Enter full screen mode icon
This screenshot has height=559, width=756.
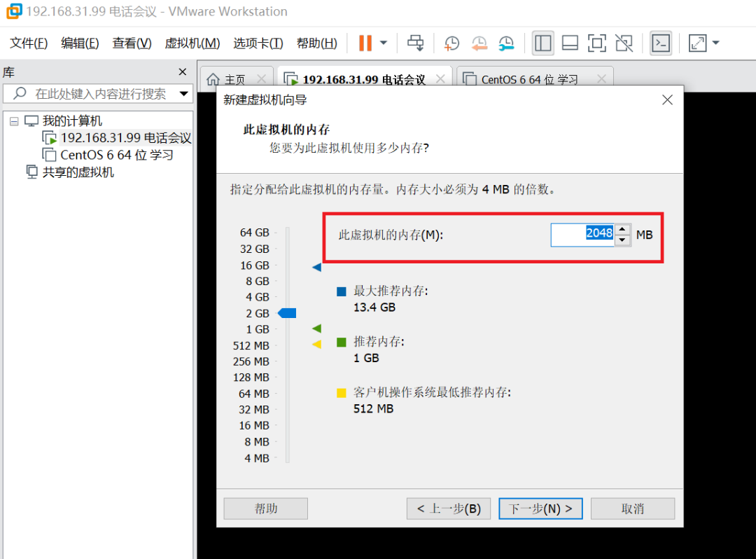[x=597, y=43]
